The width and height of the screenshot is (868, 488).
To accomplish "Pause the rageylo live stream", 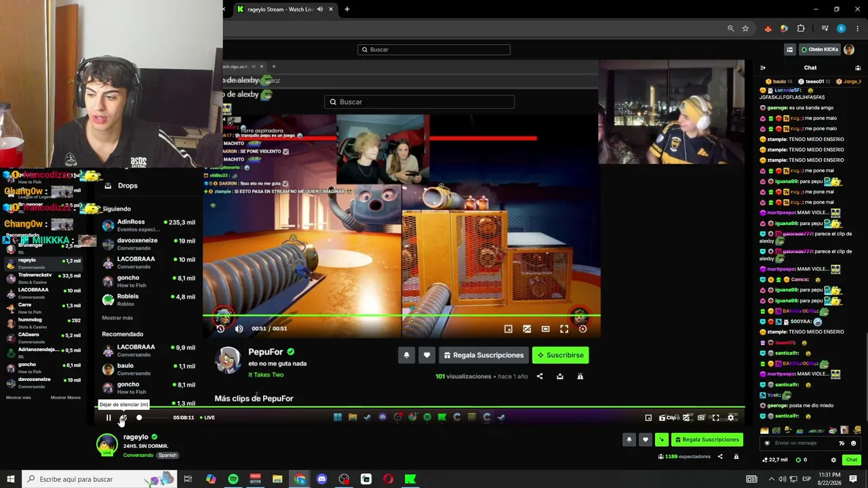I will (108, 418).
